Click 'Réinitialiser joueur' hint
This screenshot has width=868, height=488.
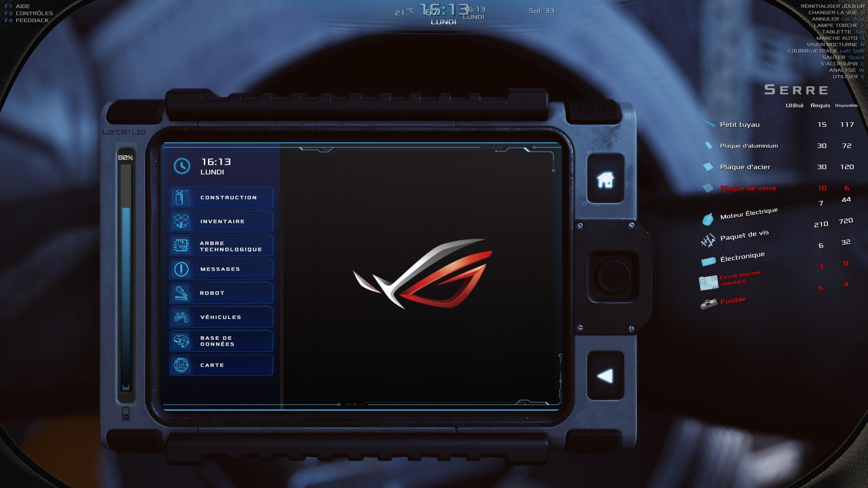832,6
